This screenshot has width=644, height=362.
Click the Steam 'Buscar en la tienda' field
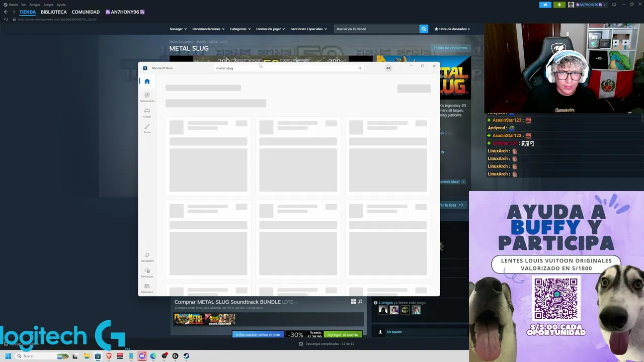coord(377,29)
